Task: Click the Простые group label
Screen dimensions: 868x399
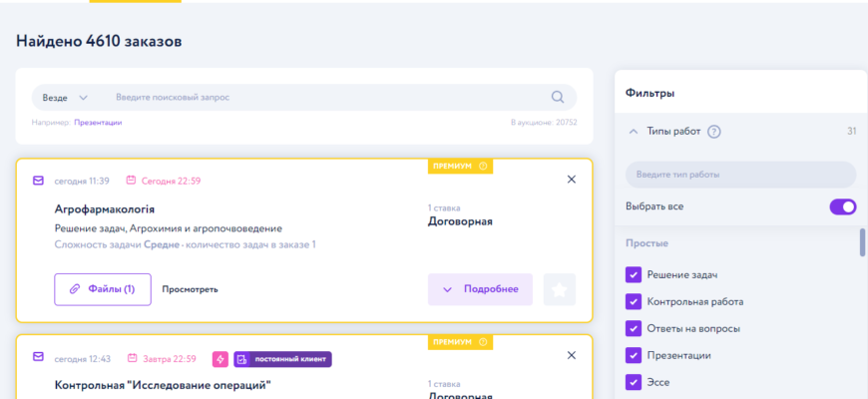Action: click(x=647, y=243)
